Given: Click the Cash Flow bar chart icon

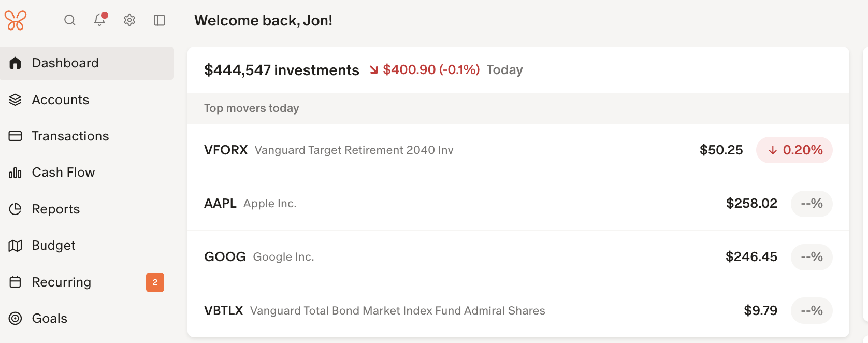Looking at the screenshot, I should click(x=16, y=173).
